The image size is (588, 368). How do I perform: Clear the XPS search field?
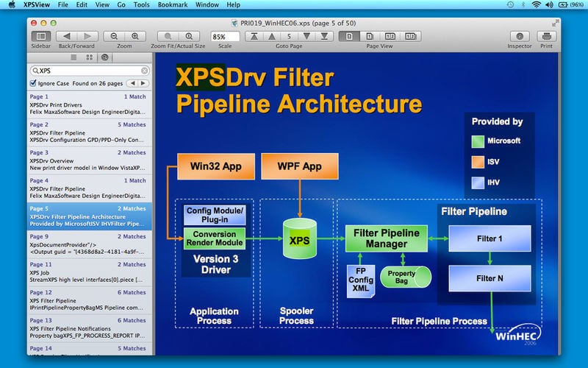tap(145, 71)
